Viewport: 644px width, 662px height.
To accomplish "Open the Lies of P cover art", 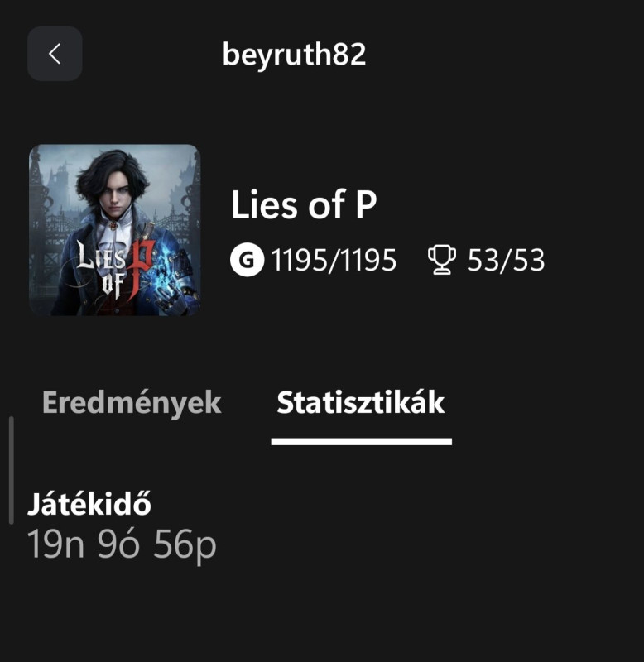I will coord(114,230).
